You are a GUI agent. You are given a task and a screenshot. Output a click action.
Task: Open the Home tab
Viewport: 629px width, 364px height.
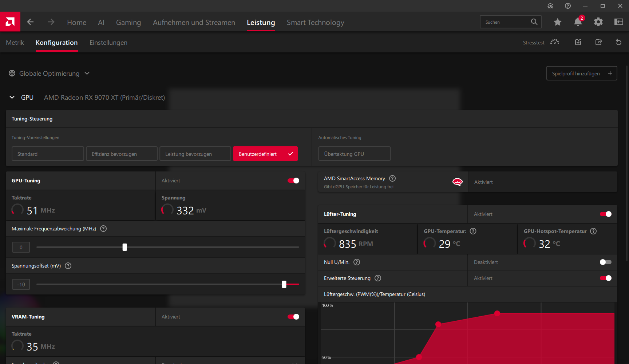77,22
